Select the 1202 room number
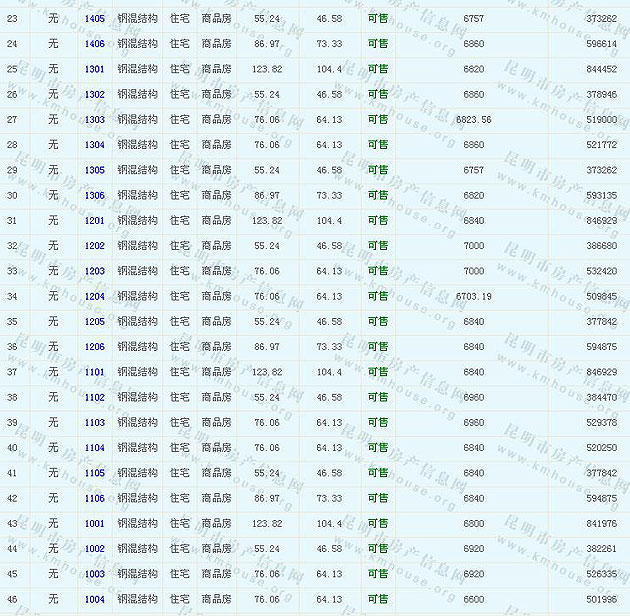 pos(94,246)
